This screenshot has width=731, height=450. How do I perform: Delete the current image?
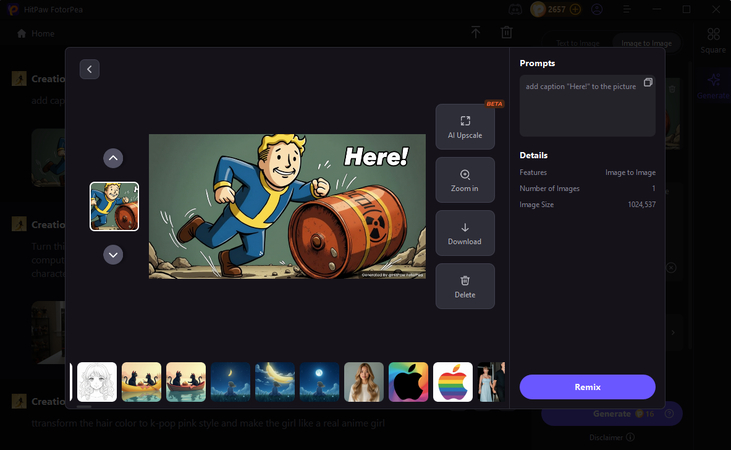[465, 286]
